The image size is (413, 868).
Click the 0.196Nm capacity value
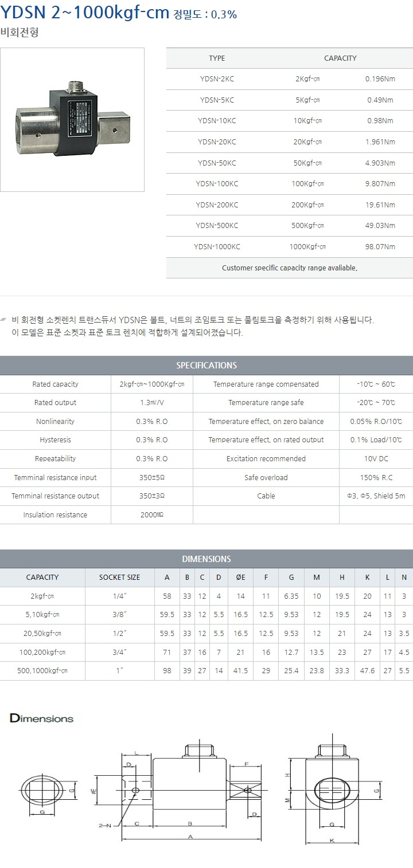tap(380, 78)
